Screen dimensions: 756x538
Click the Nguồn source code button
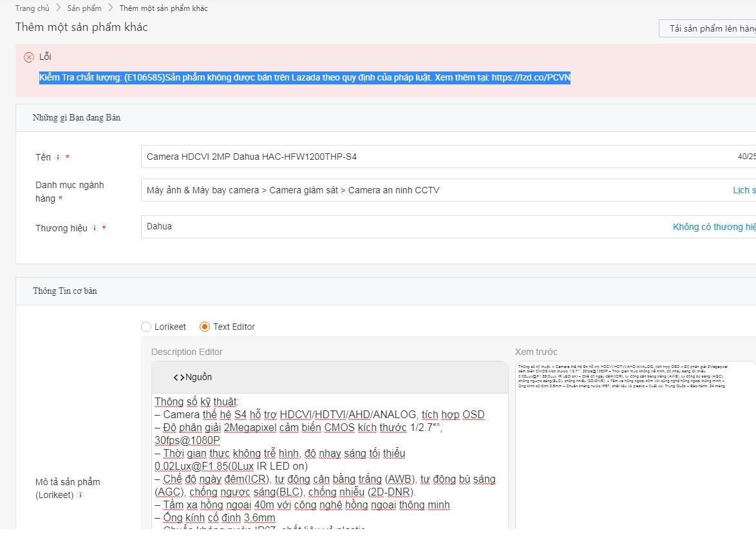coord(193,378)
